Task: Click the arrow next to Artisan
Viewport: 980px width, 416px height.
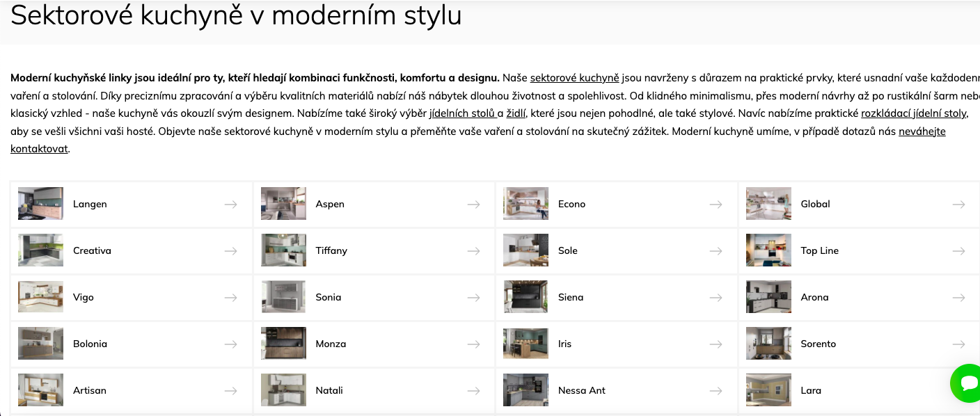Action: point(231,391)
